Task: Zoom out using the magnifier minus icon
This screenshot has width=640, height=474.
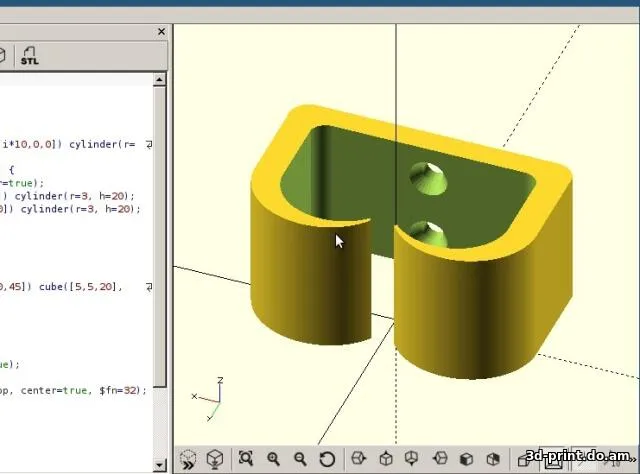Action: [x=300, y=459]
